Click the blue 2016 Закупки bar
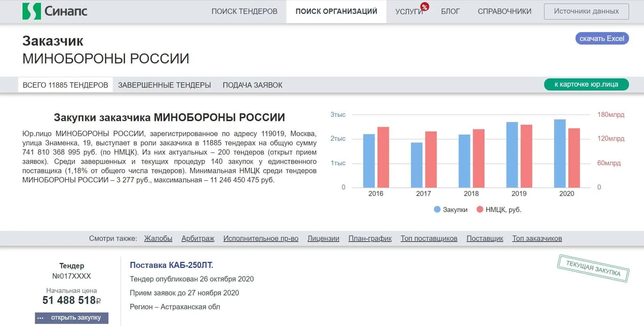 pyautogui.click(x=369, y=161)
